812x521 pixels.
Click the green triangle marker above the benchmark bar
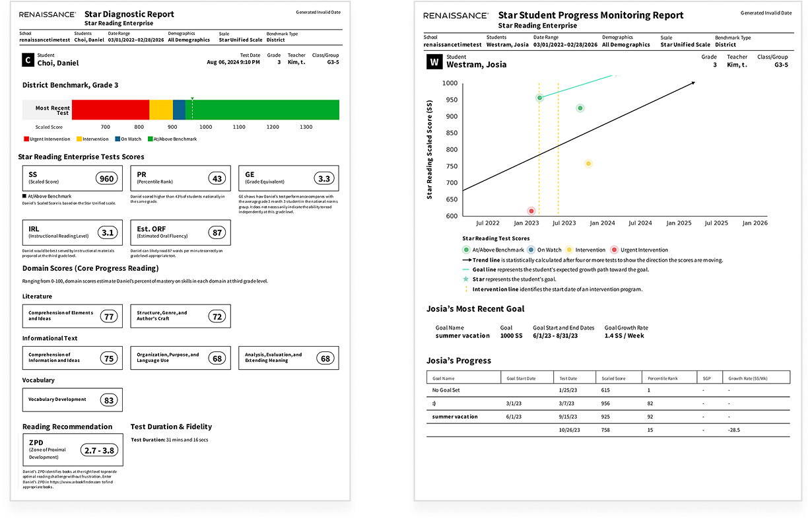(x=192, y=98)
